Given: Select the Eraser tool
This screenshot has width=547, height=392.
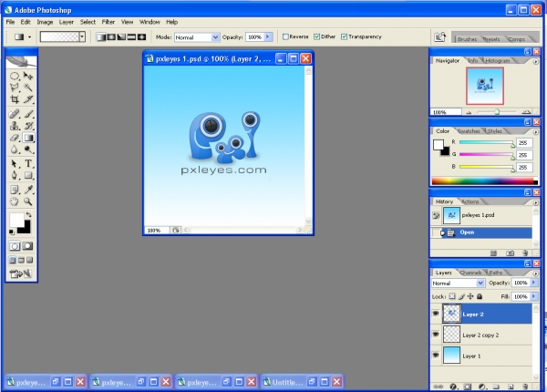Looking at the screenshot, I should pos(15,138).
